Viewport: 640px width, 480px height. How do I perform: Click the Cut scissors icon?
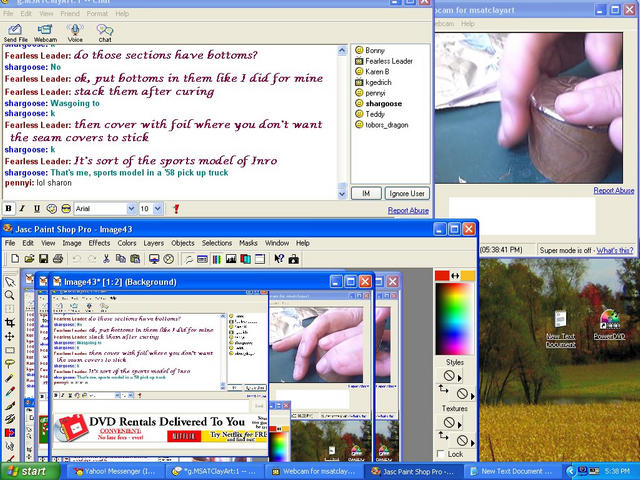coord(106,259)
